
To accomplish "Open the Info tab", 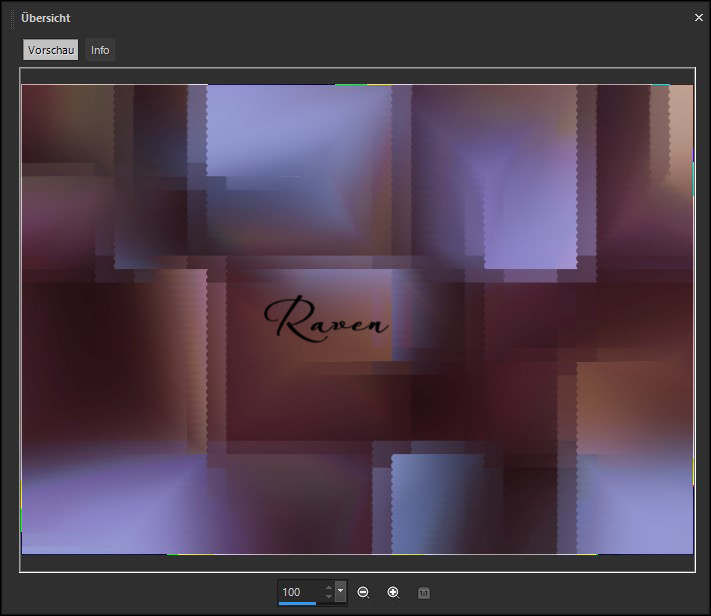I will coord(100,50).
